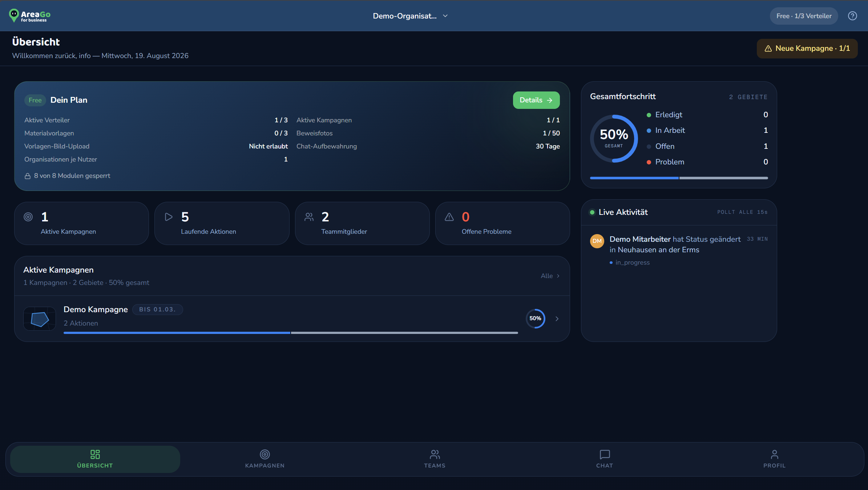Click the Neue Kampagne 1/1 button
The width and height of the screenshot is (868, 490).
[807, 49]
